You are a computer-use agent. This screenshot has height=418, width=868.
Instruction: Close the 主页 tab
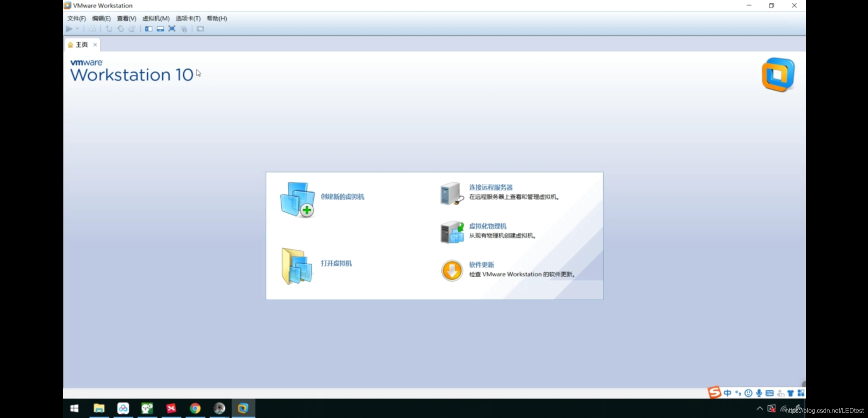tap(95, 45)
